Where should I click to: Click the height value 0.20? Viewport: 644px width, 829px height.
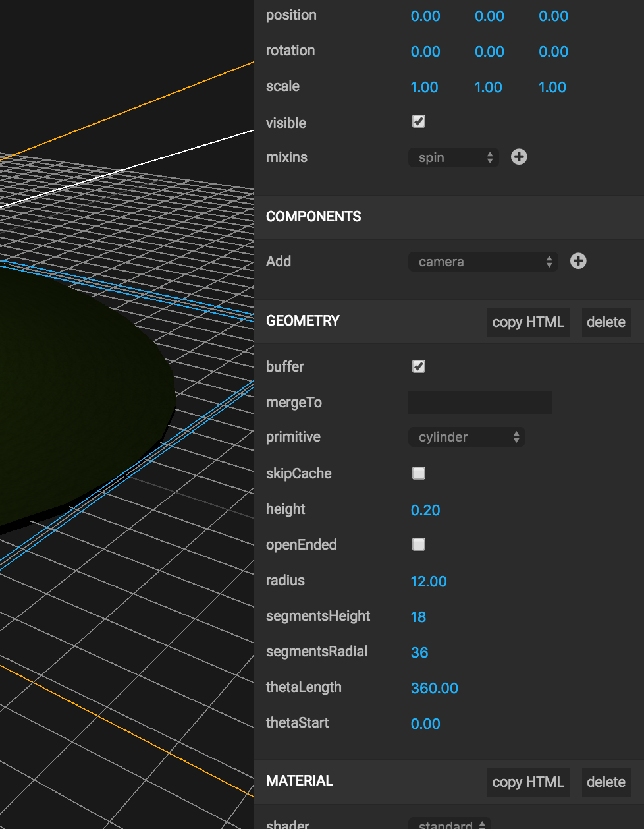coord(425,509)
